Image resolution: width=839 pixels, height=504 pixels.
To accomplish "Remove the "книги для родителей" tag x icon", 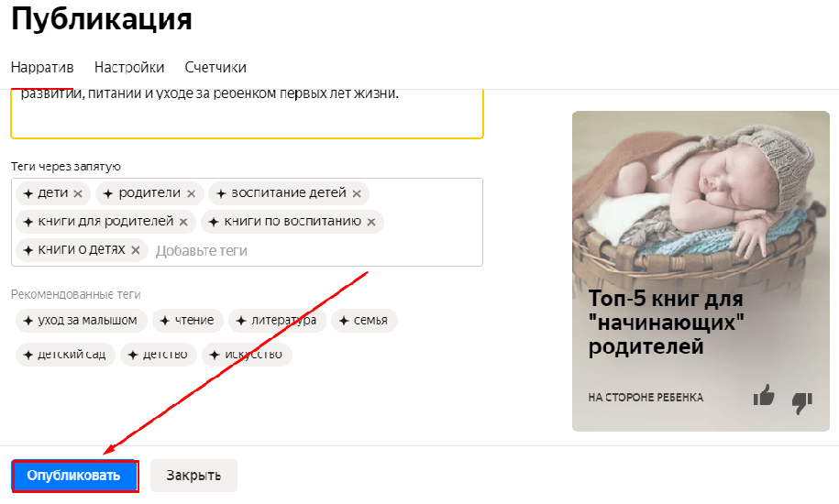I will point(183,222).
